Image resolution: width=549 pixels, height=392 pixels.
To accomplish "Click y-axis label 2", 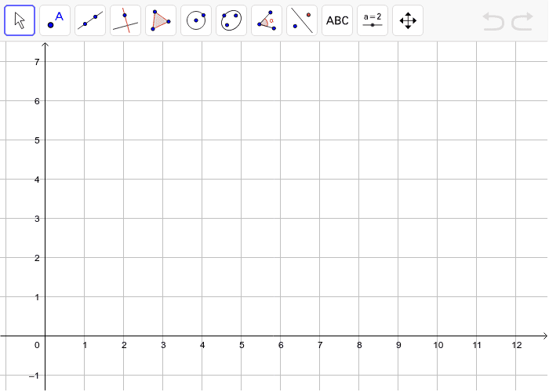I will click(37, 258).
